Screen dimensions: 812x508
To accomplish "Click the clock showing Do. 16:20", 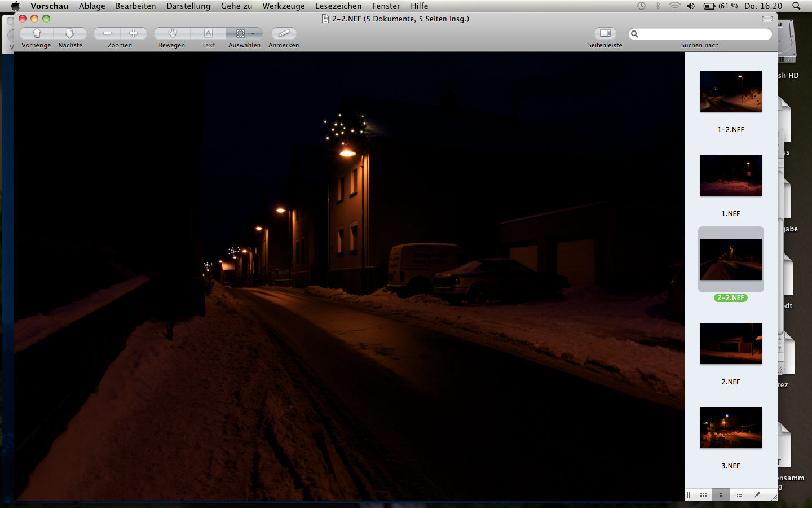I will (763, 6).
